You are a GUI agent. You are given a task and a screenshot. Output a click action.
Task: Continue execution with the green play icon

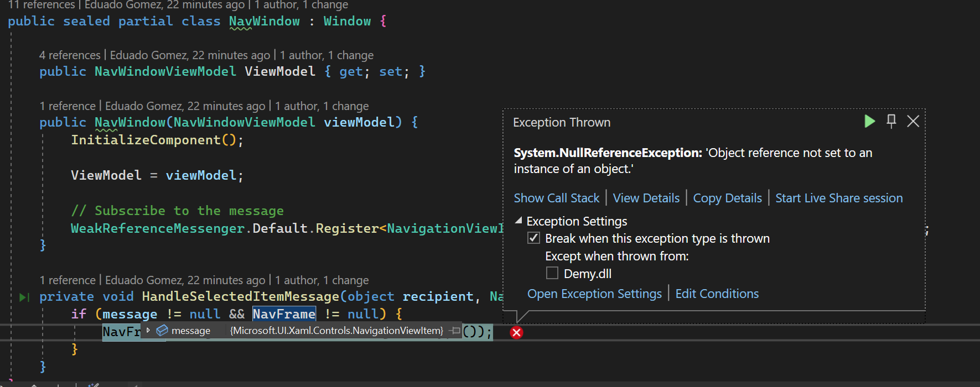869,121
